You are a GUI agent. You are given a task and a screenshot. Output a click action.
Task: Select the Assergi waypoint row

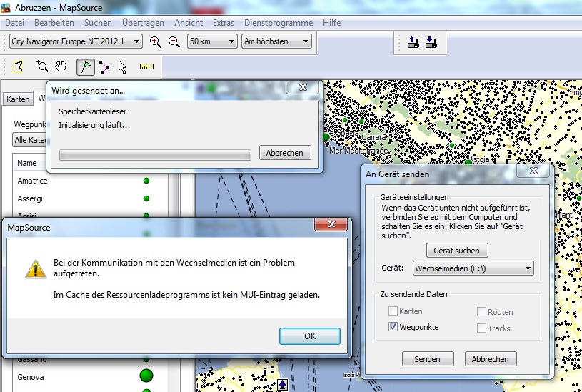90,198
